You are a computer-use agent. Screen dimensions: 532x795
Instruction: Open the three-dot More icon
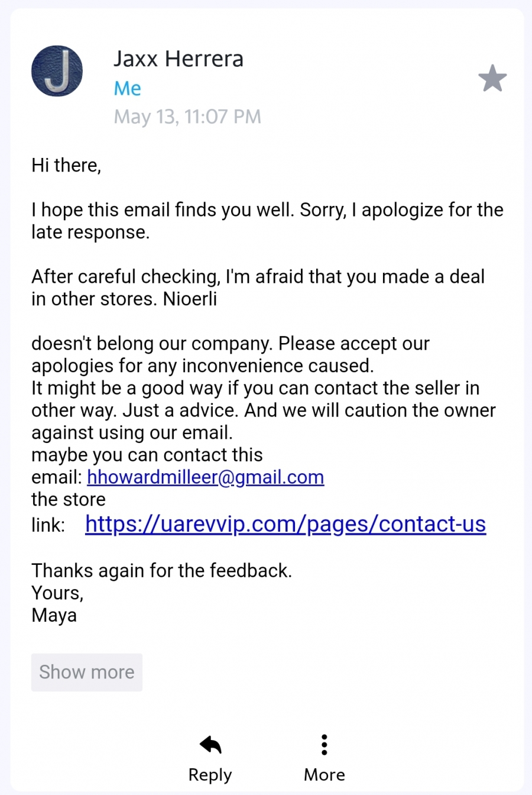pos(324,745)
